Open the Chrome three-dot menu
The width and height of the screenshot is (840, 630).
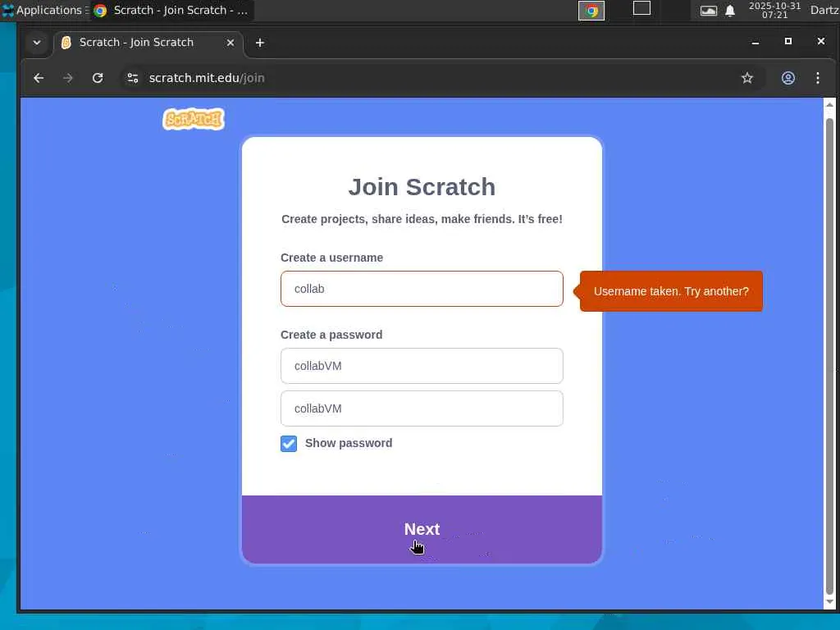tap(818, 78)
